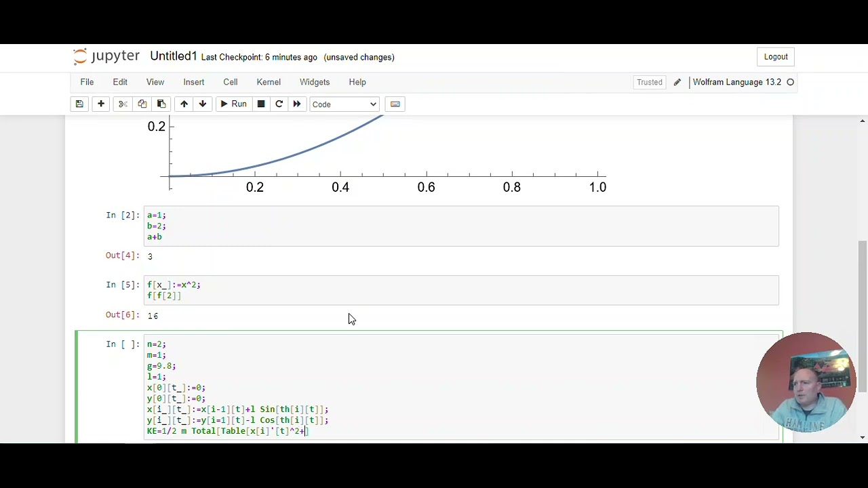Open the Help menu

tap(357, 82)
